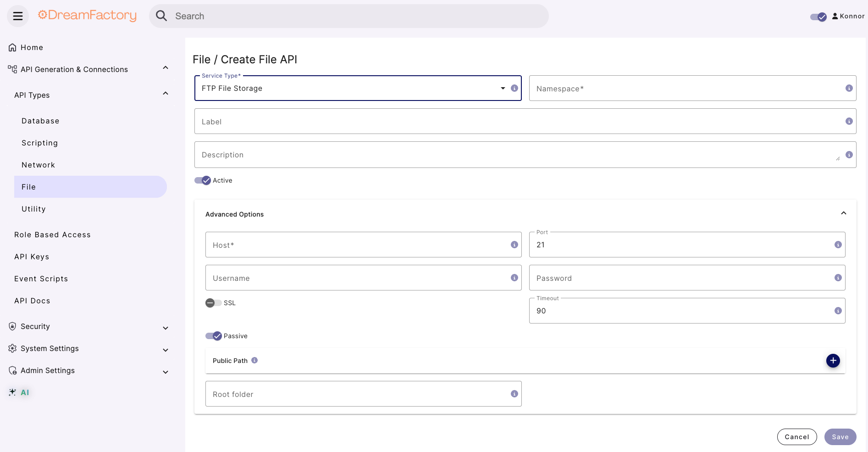868x452 pixels.
Task: Collapse the Advanced Options section
Action: pyautogui.click(x=844, y=213)
